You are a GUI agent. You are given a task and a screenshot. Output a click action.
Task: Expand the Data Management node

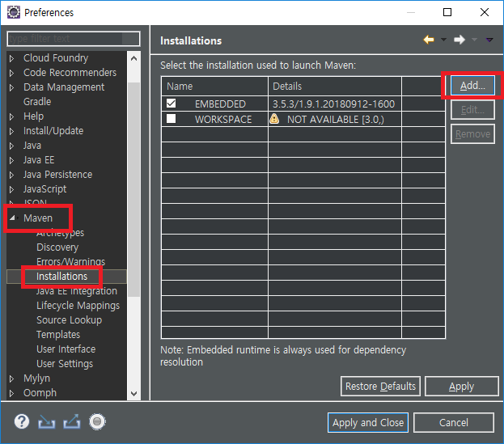pyautogui.click(x=12, y=87)
